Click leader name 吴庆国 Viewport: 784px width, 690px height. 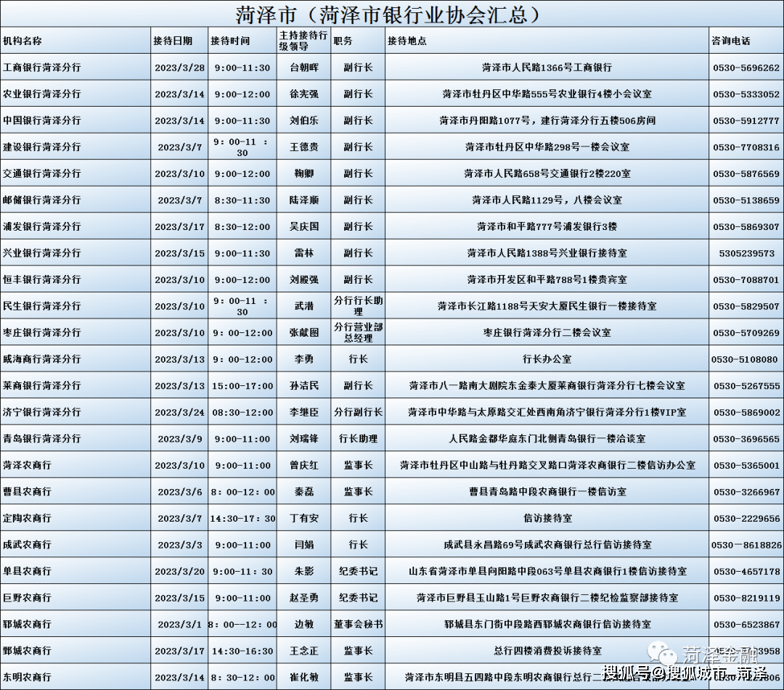tap(304, 226)
